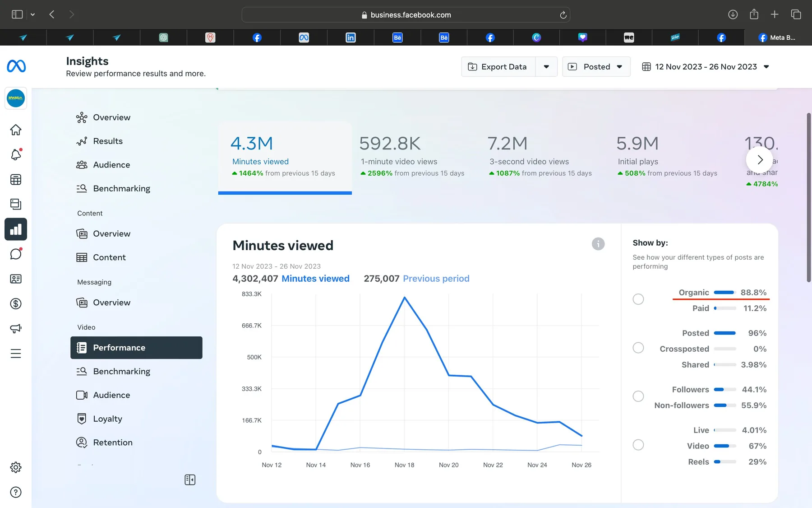Viewport: 812px width, 508px height.
Task: Select Live/Video/Reels radio button
Action: click(x=638, y=445)
